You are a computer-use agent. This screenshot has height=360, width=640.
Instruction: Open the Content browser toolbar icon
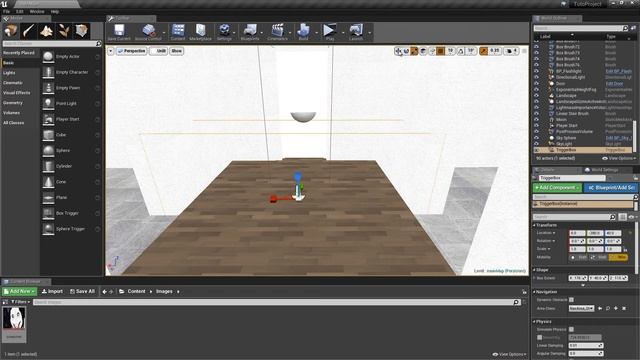(x=178, y=32)
